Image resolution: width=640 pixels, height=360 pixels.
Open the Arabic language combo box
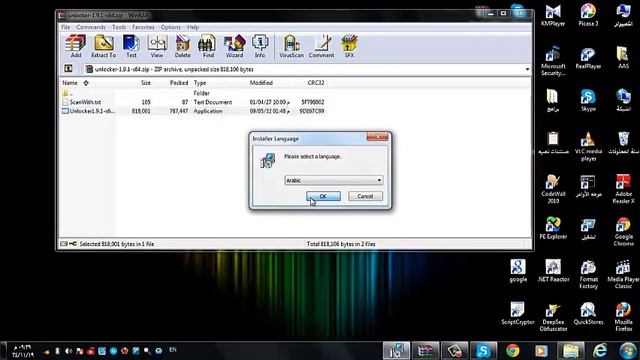333,180
